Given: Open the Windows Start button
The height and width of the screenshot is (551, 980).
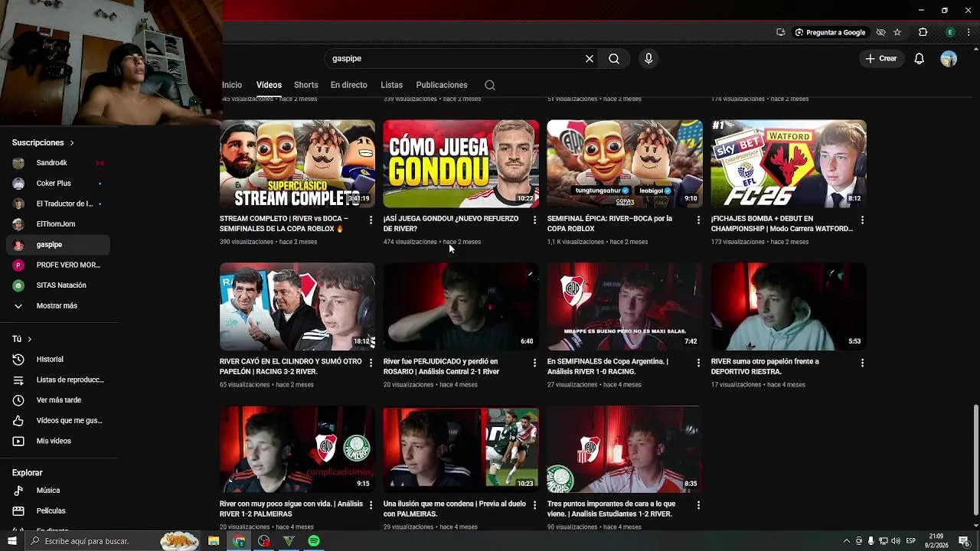Looking at the screenshot, I should (x=11, y=541).
